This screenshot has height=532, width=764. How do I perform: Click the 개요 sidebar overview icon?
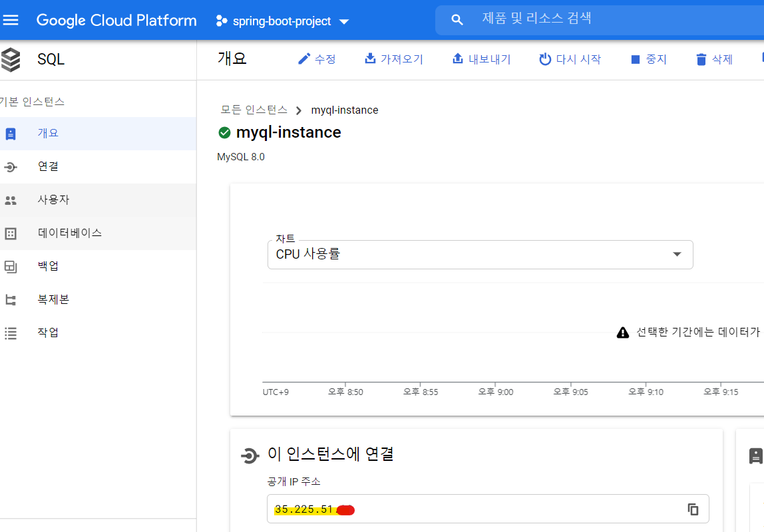(10, 134)
